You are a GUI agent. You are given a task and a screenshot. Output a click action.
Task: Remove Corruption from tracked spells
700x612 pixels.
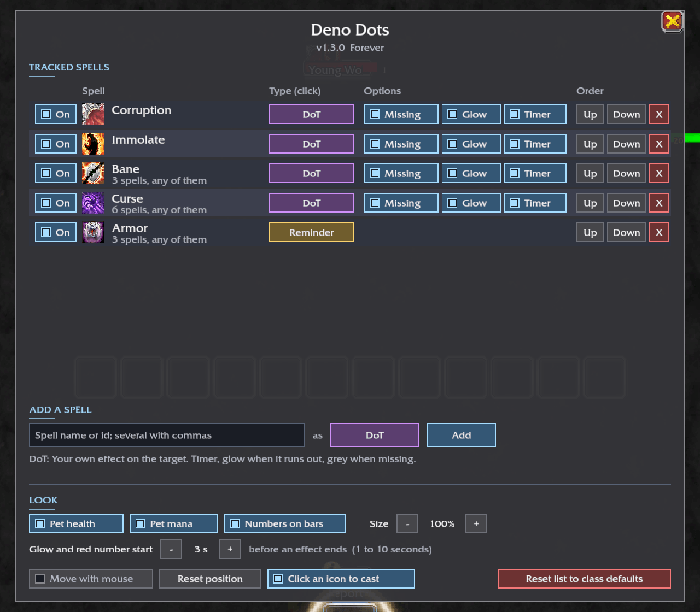click(659, 114)
